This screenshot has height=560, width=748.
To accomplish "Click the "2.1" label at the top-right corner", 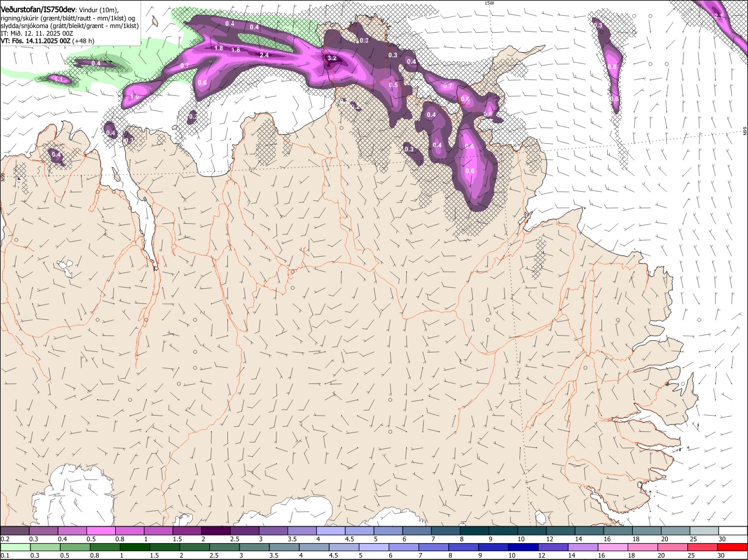I will (719, 15).
